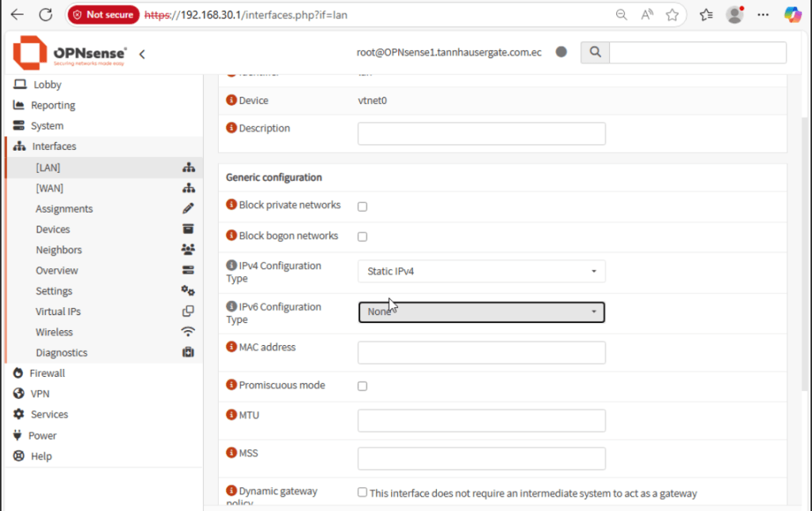Click the Wireless wifi icon in sidebar
Screen dimensions: 812x511
[x=188, y=332]
